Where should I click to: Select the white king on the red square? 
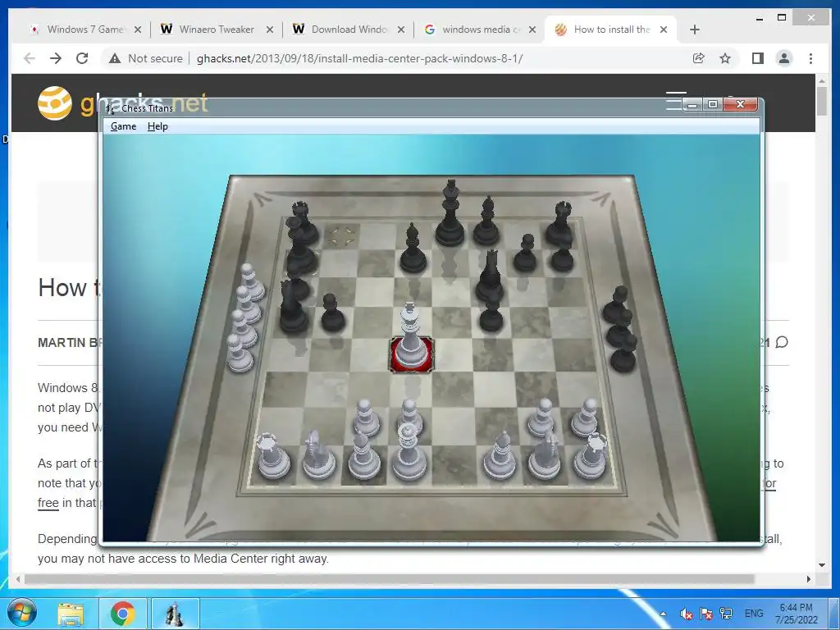pos(410,337)
